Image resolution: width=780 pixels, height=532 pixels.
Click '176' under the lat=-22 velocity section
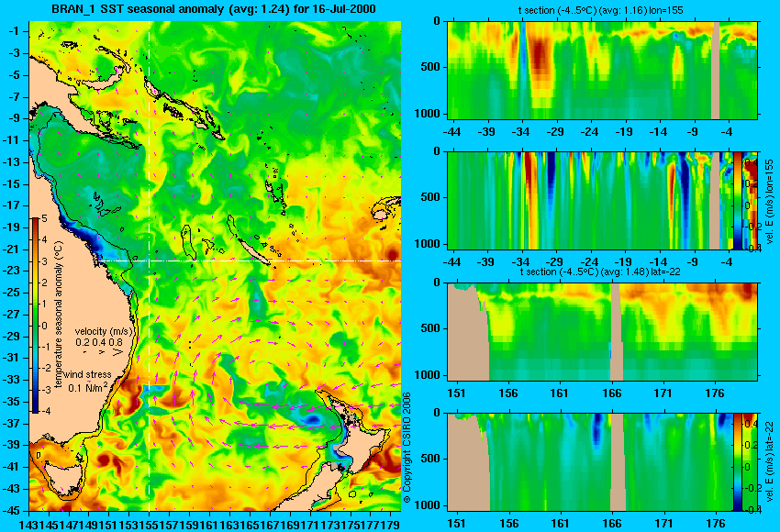[x=716, y=524]
